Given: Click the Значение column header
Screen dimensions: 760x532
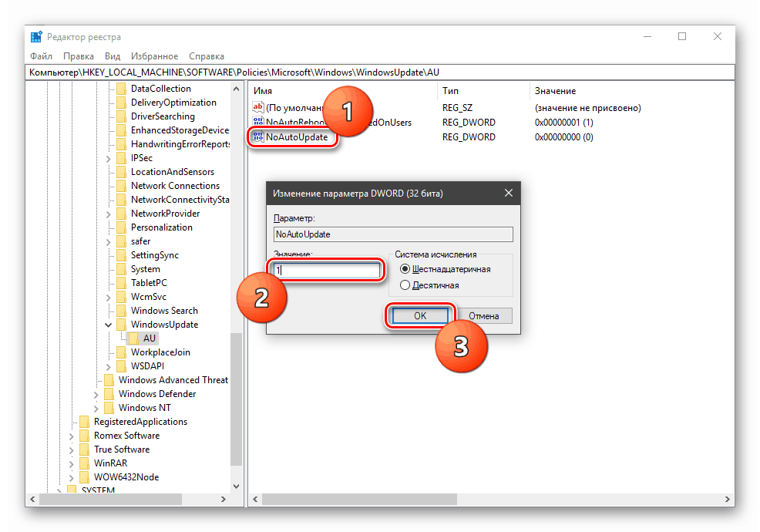Looking at the screenshot, I should tap(631, 91).
